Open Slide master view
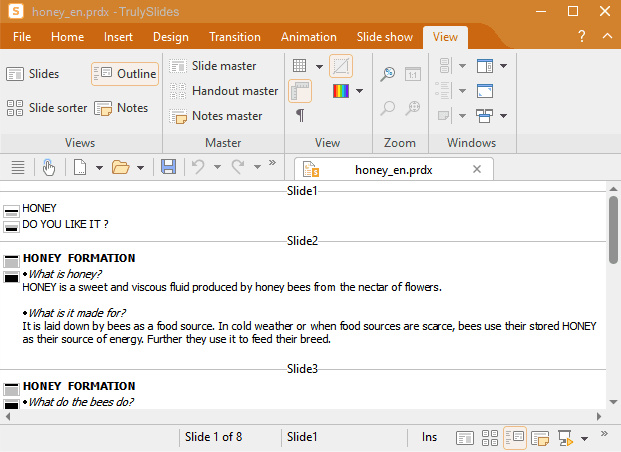The height and width of the screenshot is (452, 621). tap(213, 66)
